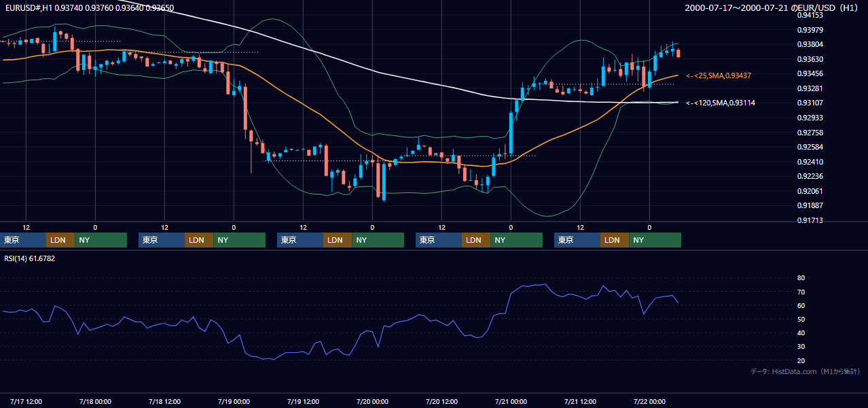
Task: Click the 7/18 12:00 time axis label
Action: (165, 402)
